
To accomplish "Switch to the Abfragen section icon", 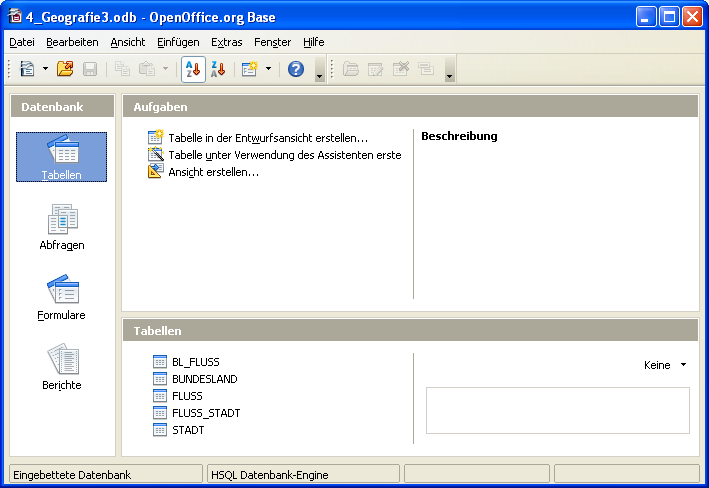I will pos(62,227).
